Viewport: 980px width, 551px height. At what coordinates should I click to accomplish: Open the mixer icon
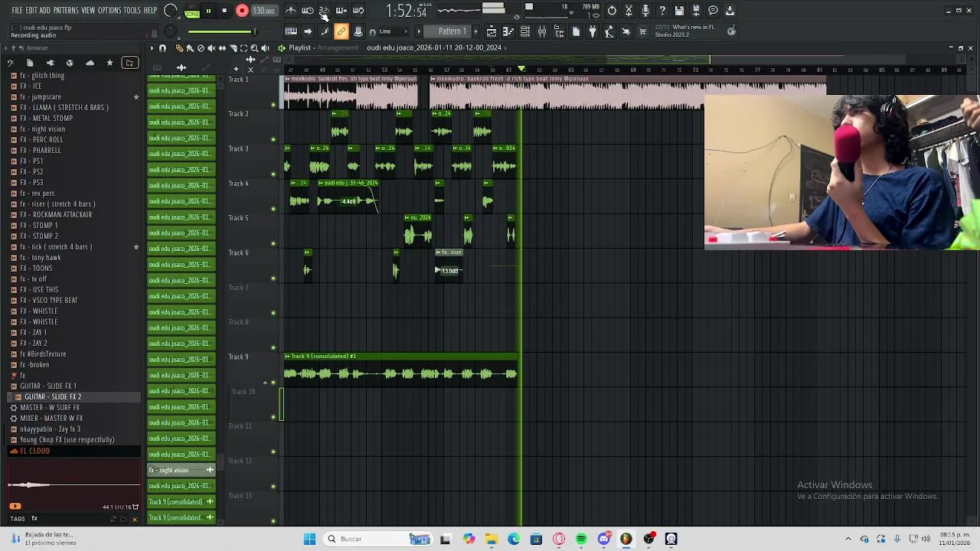click(542, 31)
